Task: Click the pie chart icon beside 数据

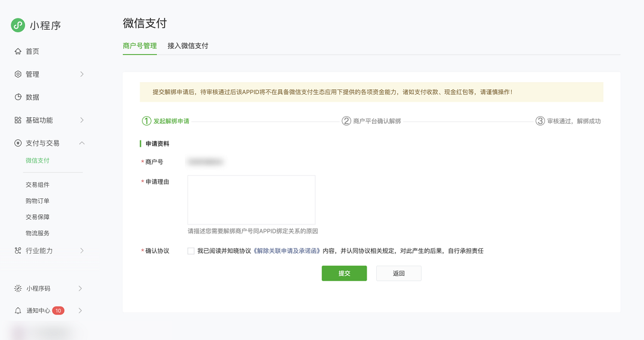Action: click(18, 97)
